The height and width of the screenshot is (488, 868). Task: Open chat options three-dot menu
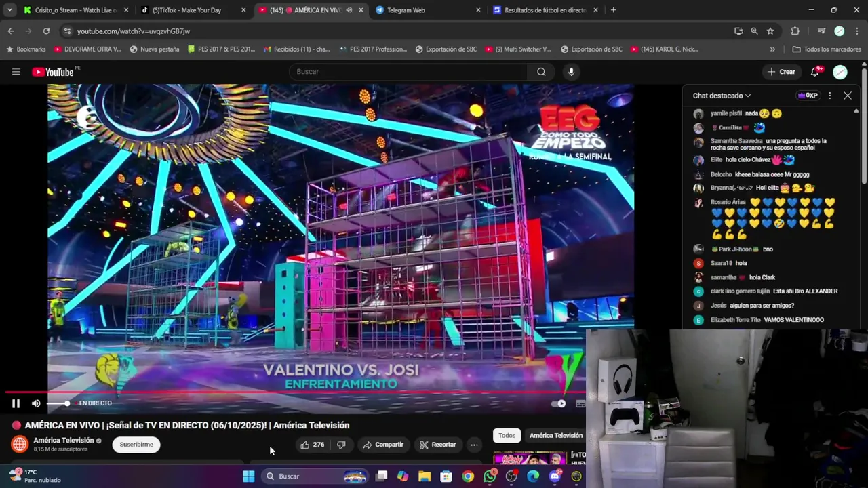[x=829, y=96]
